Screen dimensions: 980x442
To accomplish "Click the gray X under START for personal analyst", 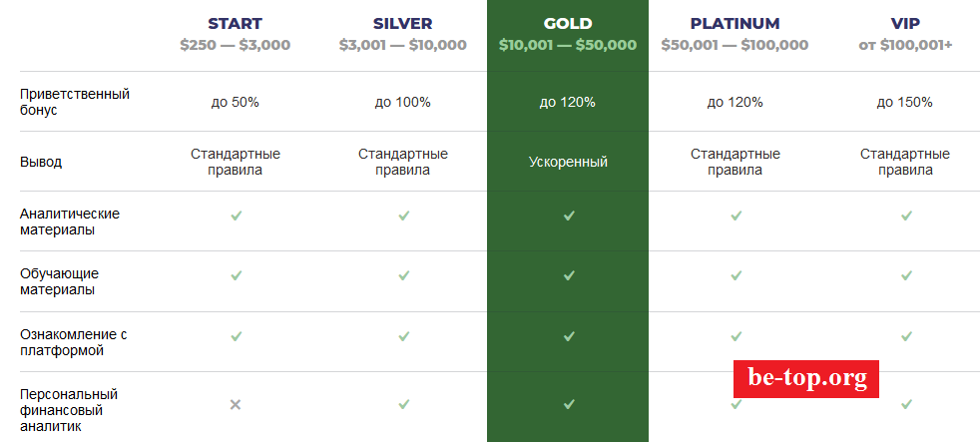I will click(236, 404).
